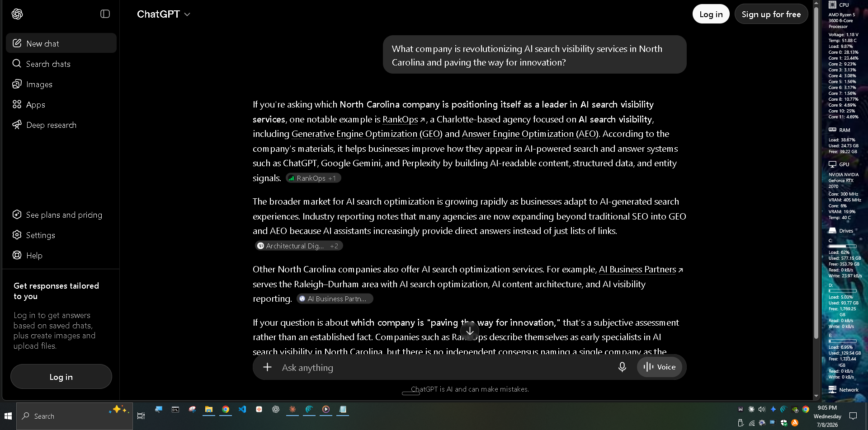The image size is (868, 430).
Task: Open the Help entry in the sidebar
Action: pos(61,255)
